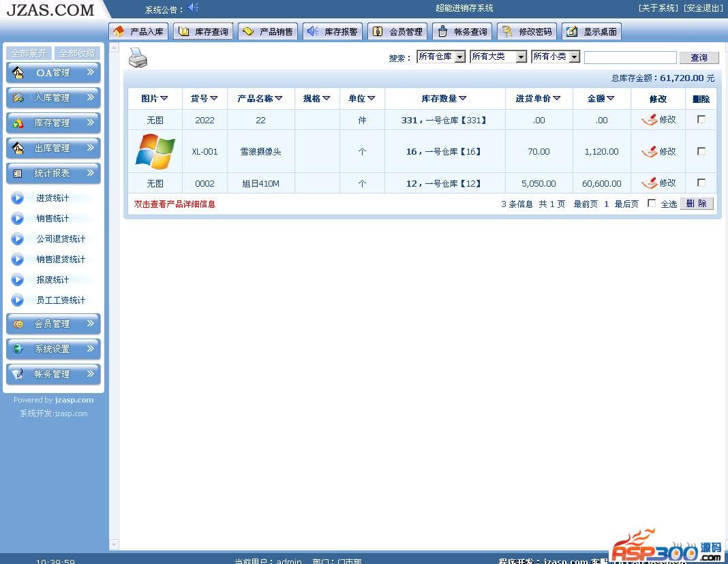The height and width of the screenshot is (564, 728).
Task: Click the tag icon on 产品销售 tab
Action: [248, 31]
